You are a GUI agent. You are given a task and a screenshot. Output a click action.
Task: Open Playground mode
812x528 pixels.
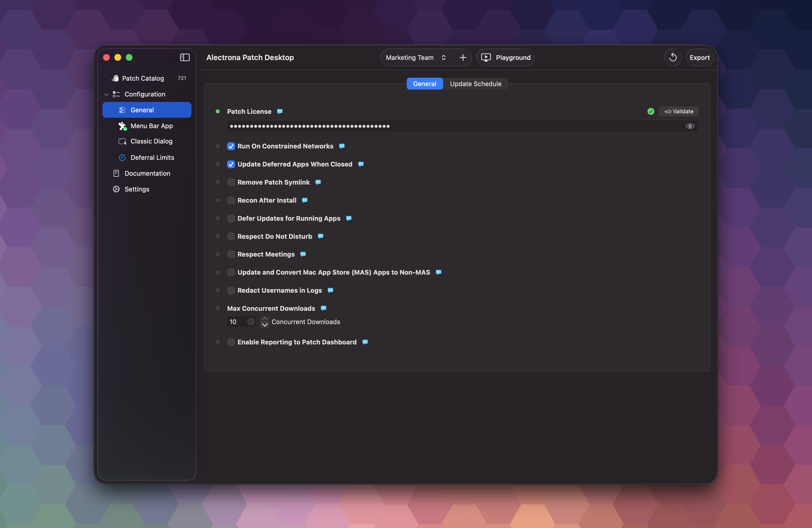point(505,57)
